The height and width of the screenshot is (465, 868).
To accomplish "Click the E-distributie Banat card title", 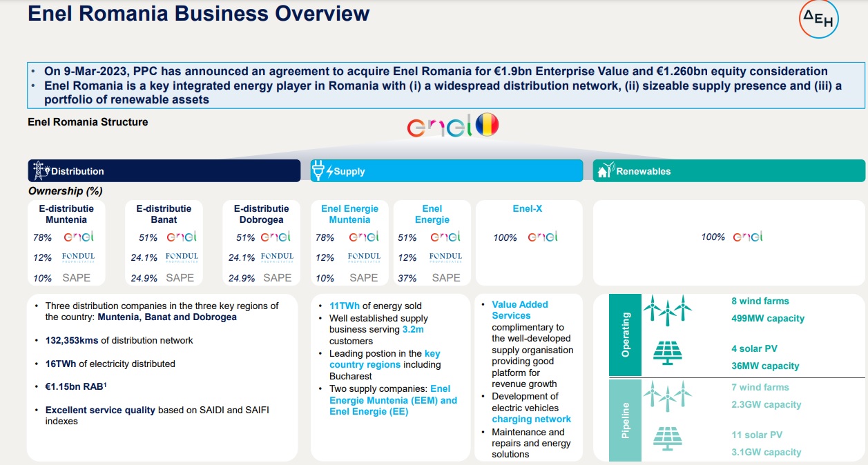I will coord(164,214).
